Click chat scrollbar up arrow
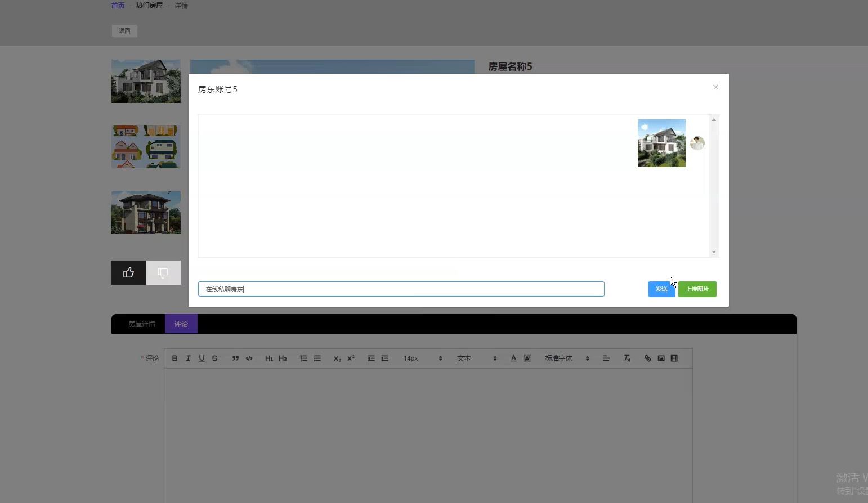The height and width of the screenshot is (503, 868). (714, 119)
